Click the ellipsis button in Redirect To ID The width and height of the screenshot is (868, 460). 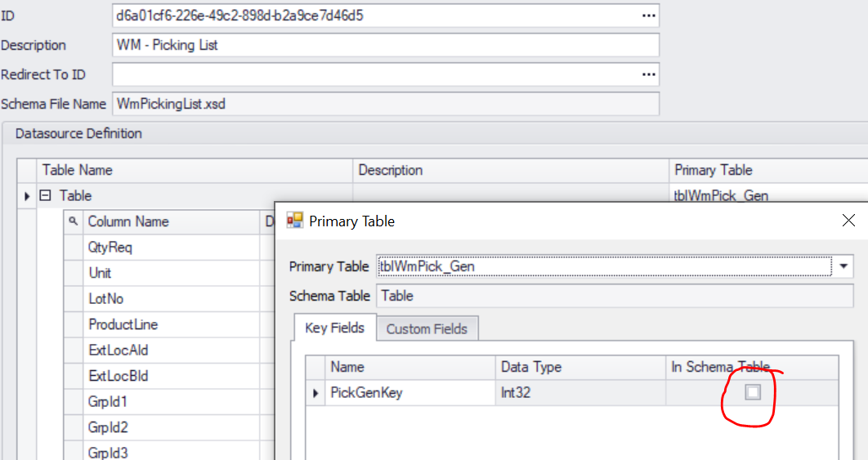(x=648, y=74)
